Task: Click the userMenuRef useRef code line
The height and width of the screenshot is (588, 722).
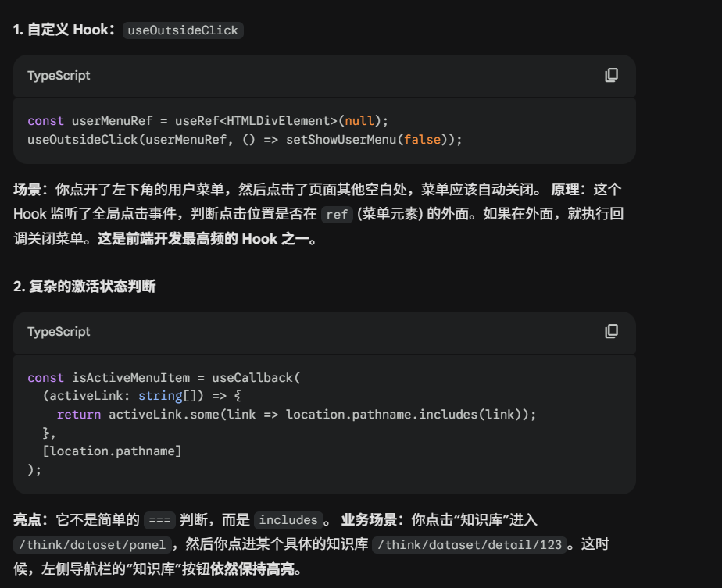Action: (x=207, y=121)
